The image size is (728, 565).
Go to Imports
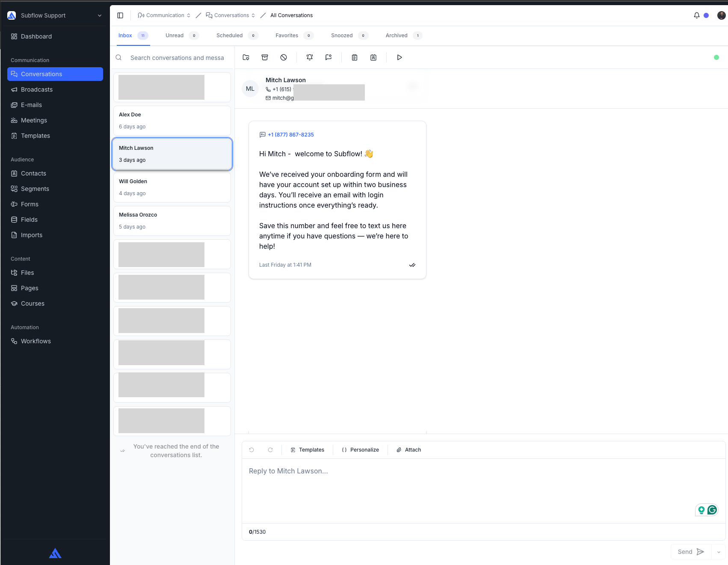click(x=55, y=235)
